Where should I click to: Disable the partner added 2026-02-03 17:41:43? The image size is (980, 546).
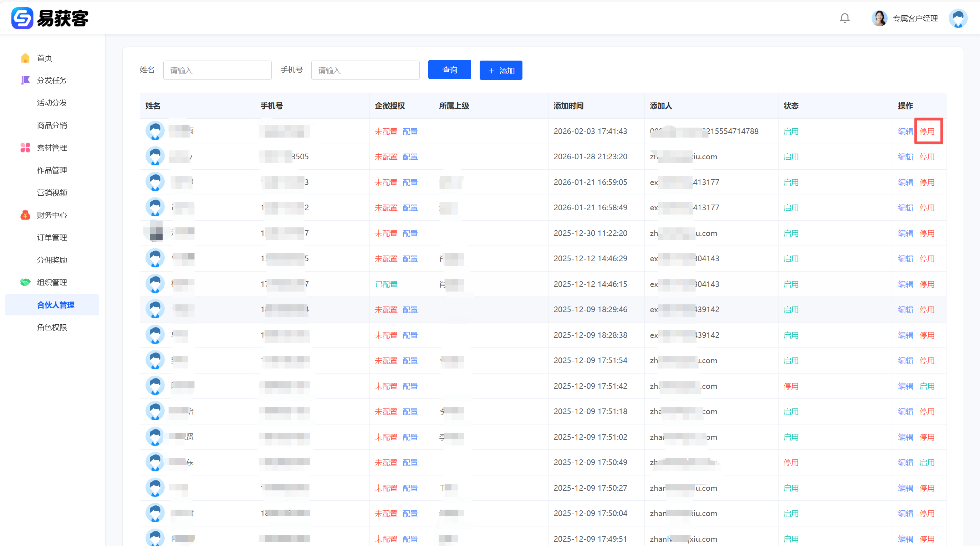(927, 132)
